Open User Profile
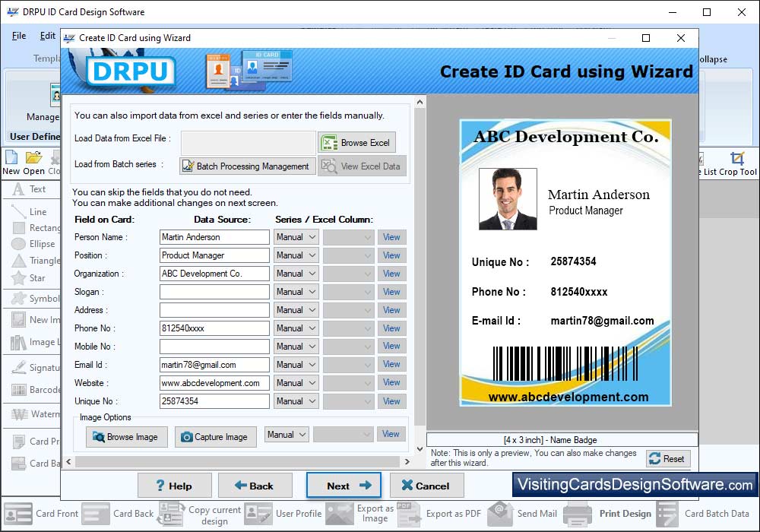Viewport: 760px width, 532px height. [x=283, y=514]
